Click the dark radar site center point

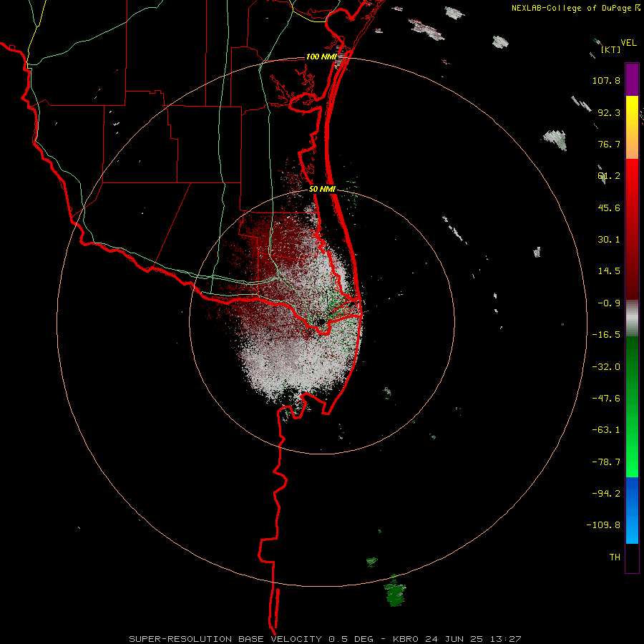pyautogui.click(x=321, y=321)
